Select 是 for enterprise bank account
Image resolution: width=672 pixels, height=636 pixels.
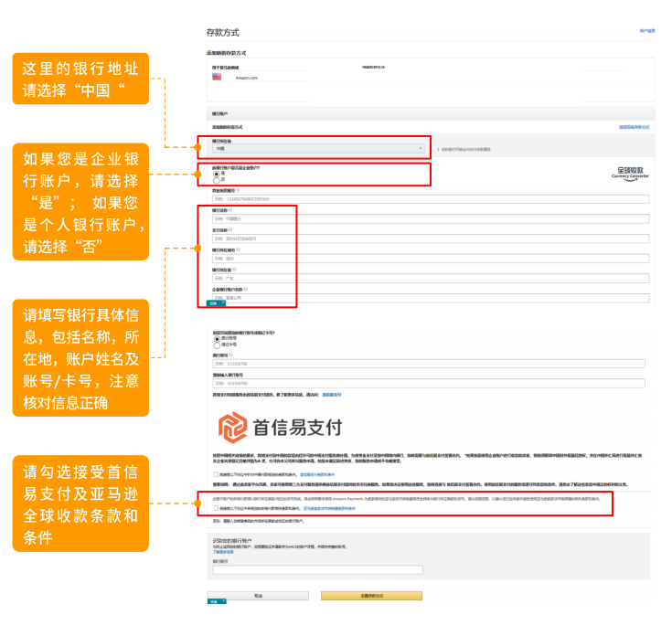(217, 173)
